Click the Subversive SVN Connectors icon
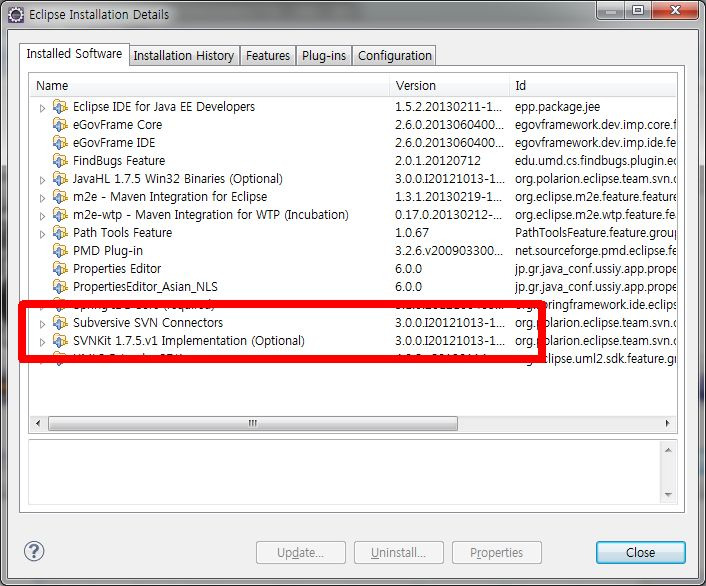This screenshot has width=706, height=586. point(60,323)
